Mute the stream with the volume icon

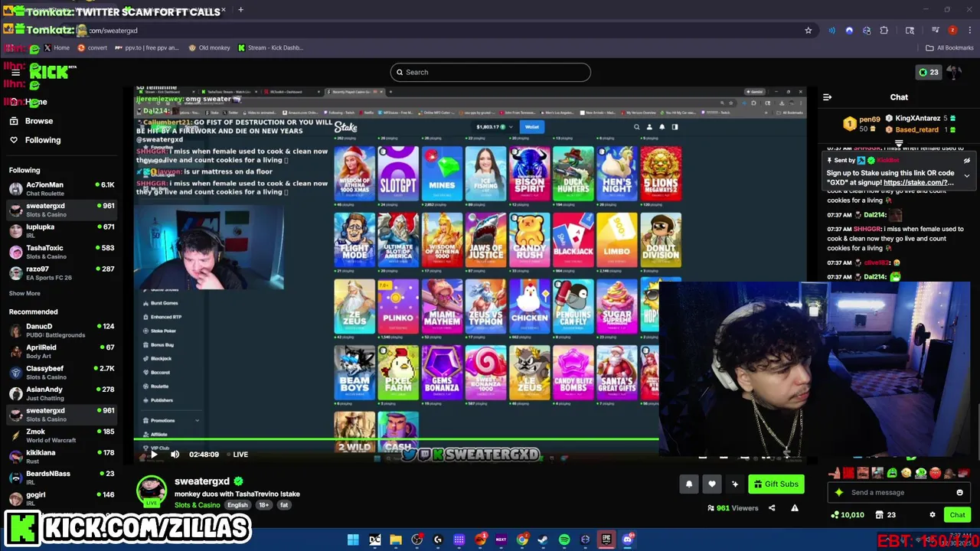[x=175, y=455]
